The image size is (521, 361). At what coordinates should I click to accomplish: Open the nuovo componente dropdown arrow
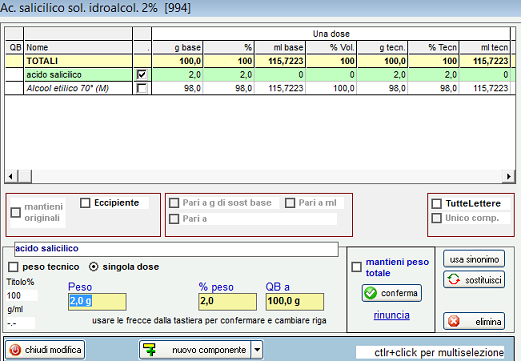coord(257,350)
